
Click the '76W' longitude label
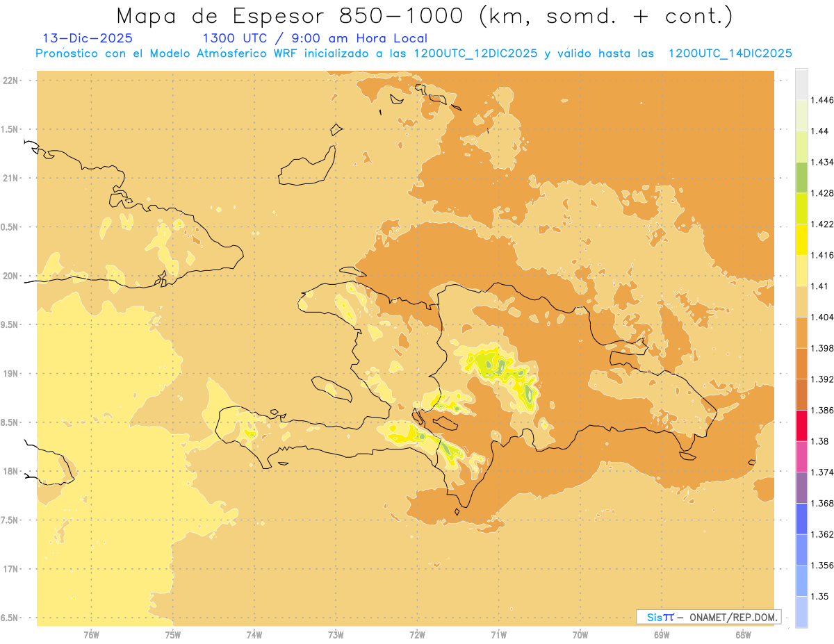tap(91, 635)
